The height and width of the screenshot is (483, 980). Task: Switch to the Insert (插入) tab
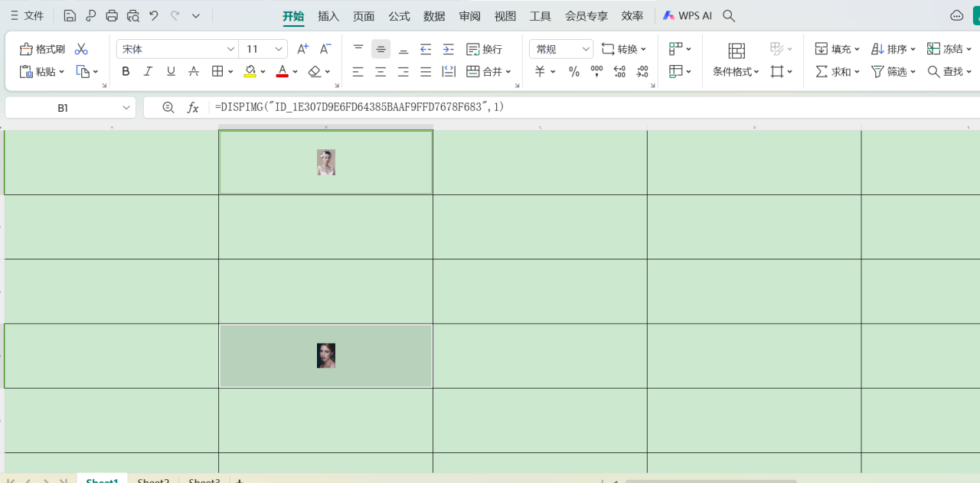coord(328,16)
